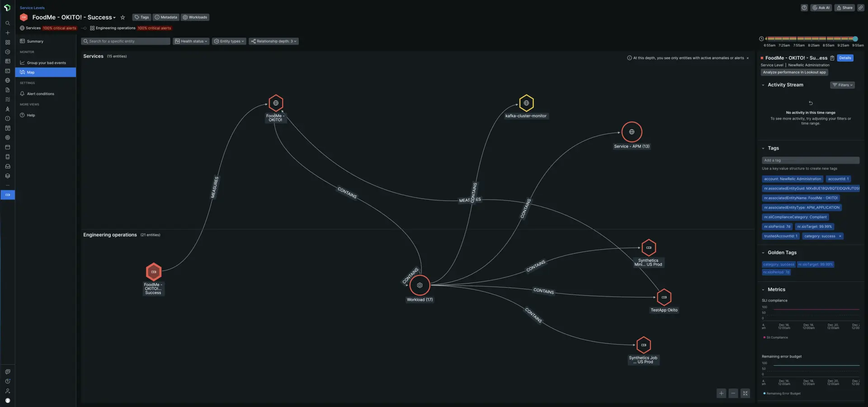Click the kafka-cluster-monitor hexagon node
The height and width of the screenshot is (407, 868).
coord(526,103)
